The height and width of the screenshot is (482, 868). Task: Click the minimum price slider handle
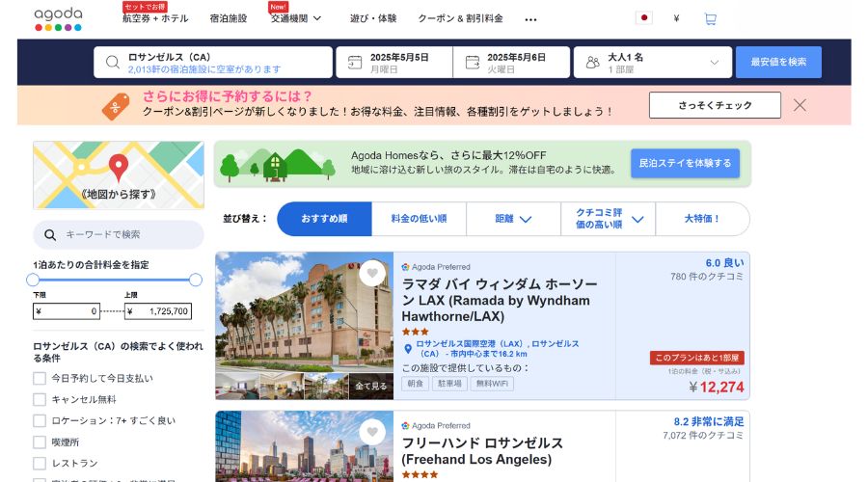[x=33, y=280]
